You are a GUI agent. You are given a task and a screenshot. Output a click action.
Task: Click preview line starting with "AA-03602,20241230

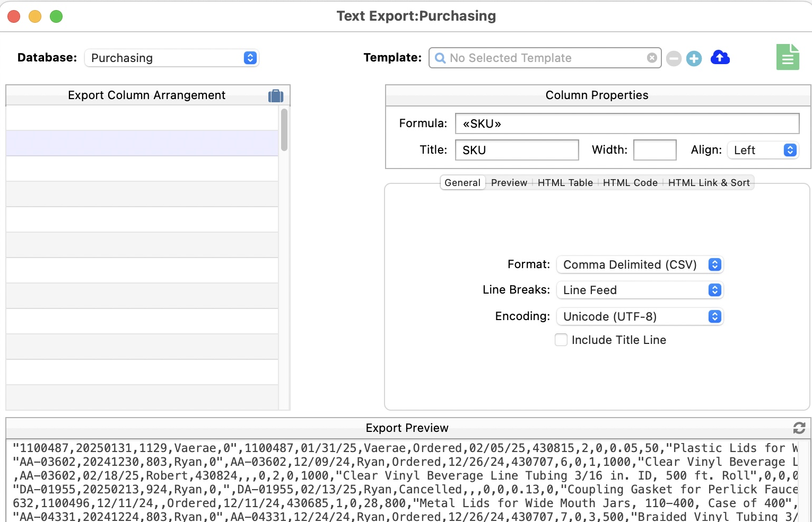[405, 462]
